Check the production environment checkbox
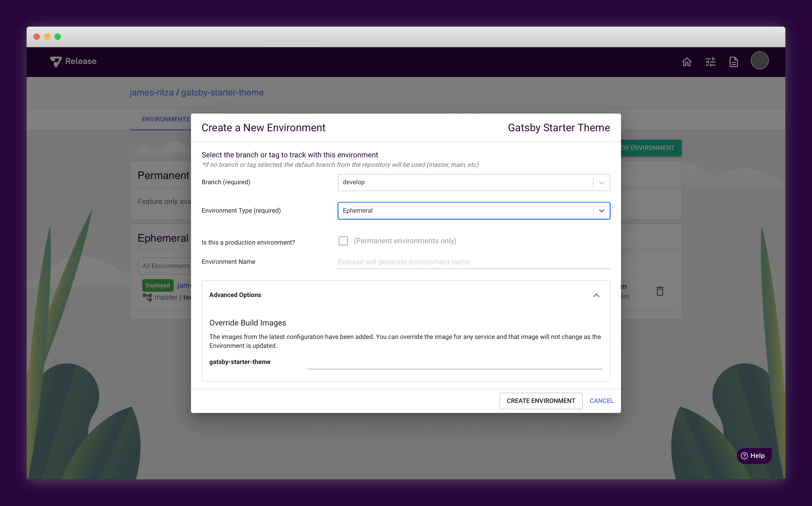 [343, 241]
